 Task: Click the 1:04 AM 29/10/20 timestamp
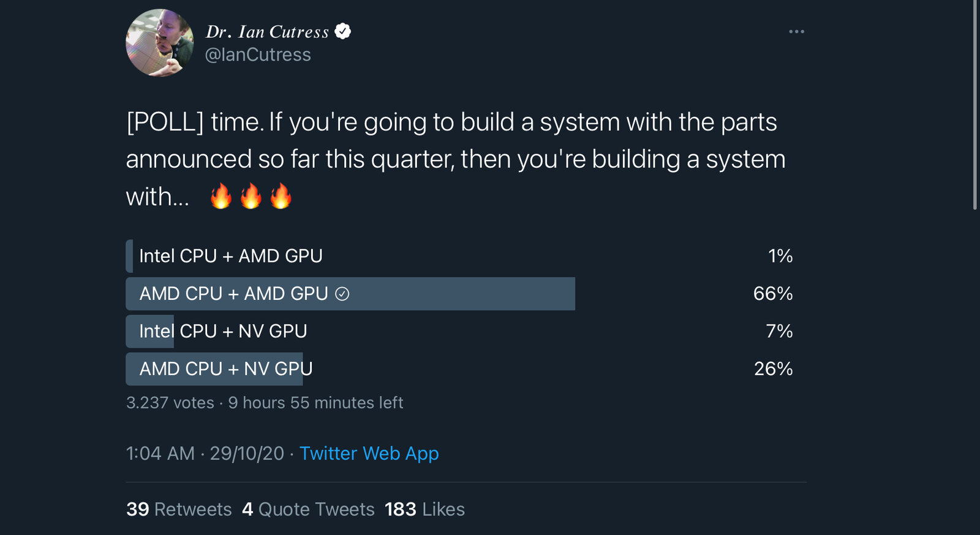(205, 454)
